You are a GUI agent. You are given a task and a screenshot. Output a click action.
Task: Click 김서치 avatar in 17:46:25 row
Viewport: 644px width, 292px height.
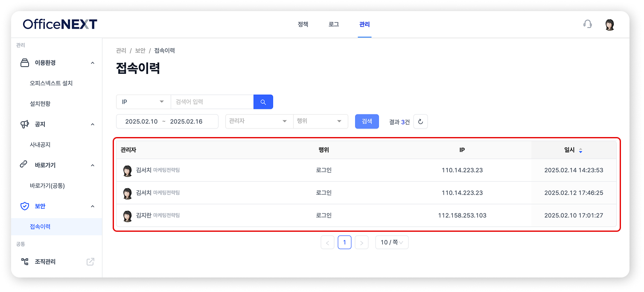[x=128, y=193]
